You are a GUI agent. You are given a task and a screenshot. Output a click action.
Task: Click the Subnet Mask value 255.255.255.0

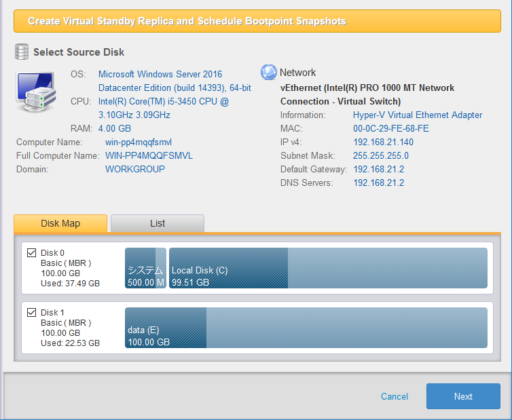pyautogui.click(x=381, y=156)
